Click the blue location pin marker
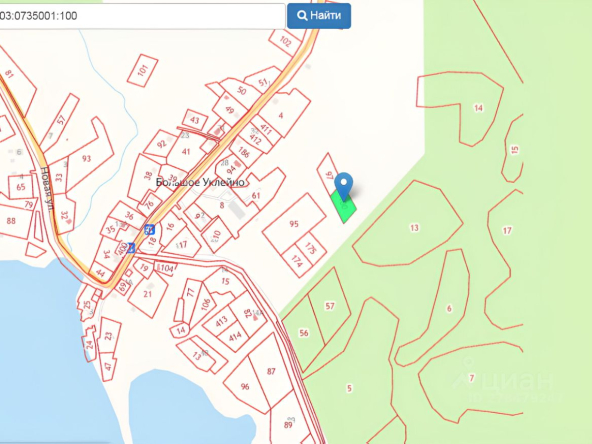The image size is (592, 444). coord(344,187)
